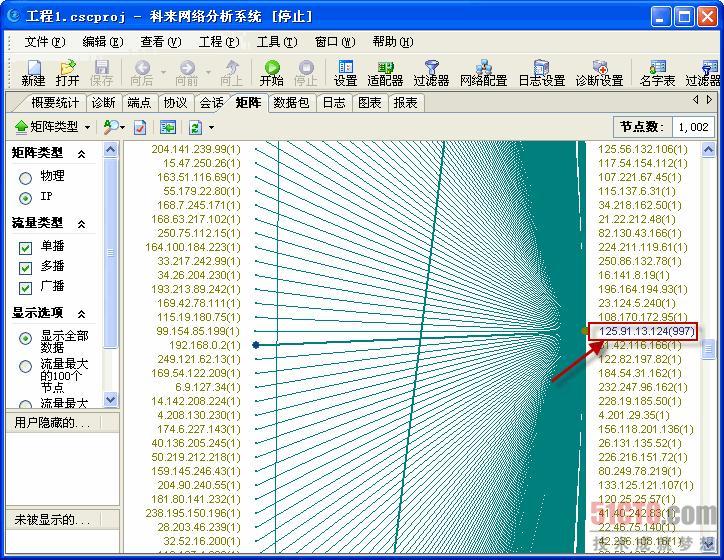Open the 工具(T) menu

click(x=277, y=42)
